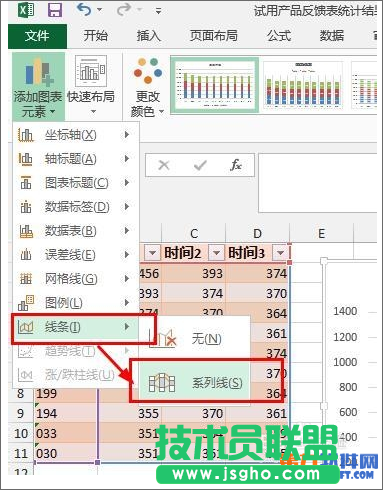Open Insert Function with fx button
Viewport: 383px width, 490px height.
pyautogui.click(x=236, y=165)
